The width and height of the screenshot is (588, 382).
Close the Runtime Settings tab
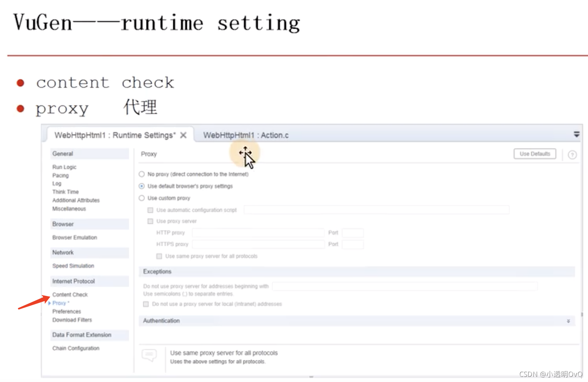click(183, 135)
